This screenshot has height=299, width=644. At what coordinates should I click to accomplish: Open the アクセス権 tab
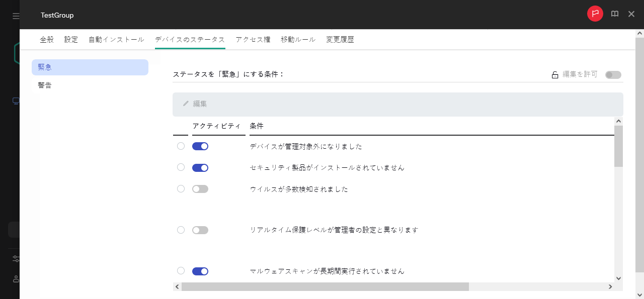click(253, 39)
